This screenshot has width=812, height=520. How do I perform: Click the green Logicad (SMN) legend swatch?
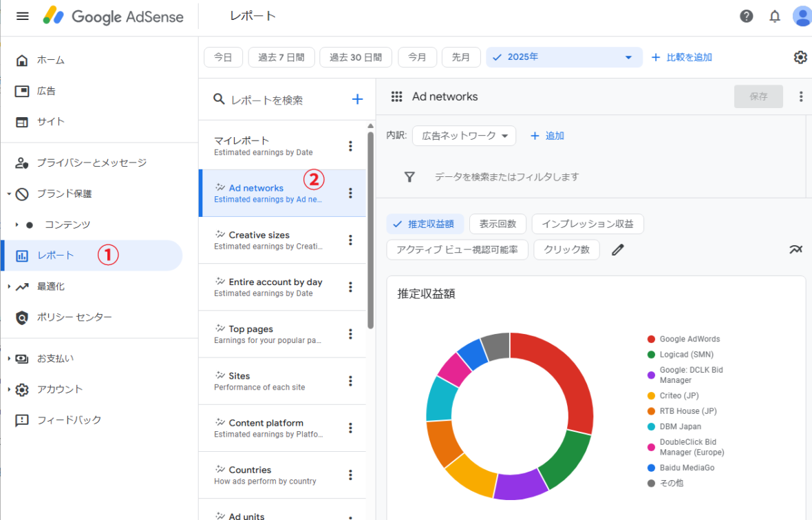point(651,355)
